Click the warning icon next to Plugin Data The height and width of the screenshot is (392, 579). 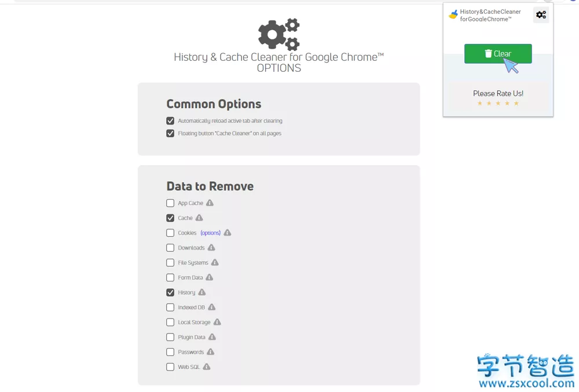tap(212, 337)
